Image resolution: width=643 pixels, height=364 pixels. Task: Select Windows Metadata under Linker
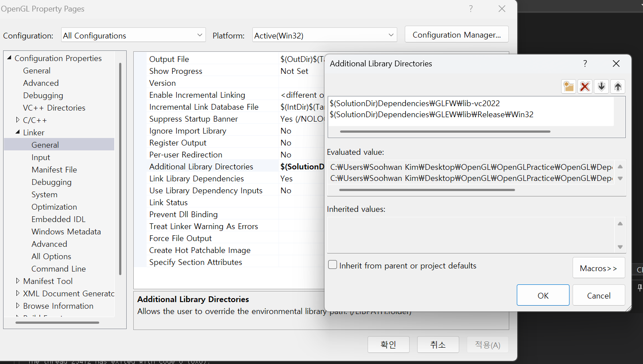click(x=66, y=231)
